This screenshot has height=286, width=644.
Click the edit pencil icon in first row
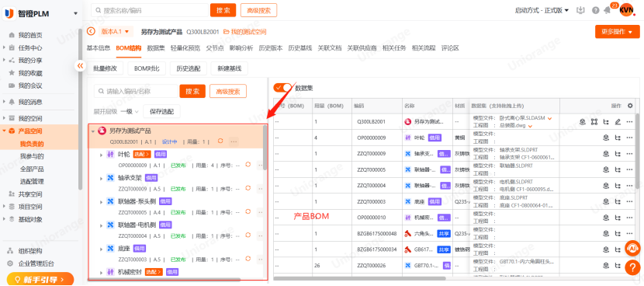coord(618,121)
